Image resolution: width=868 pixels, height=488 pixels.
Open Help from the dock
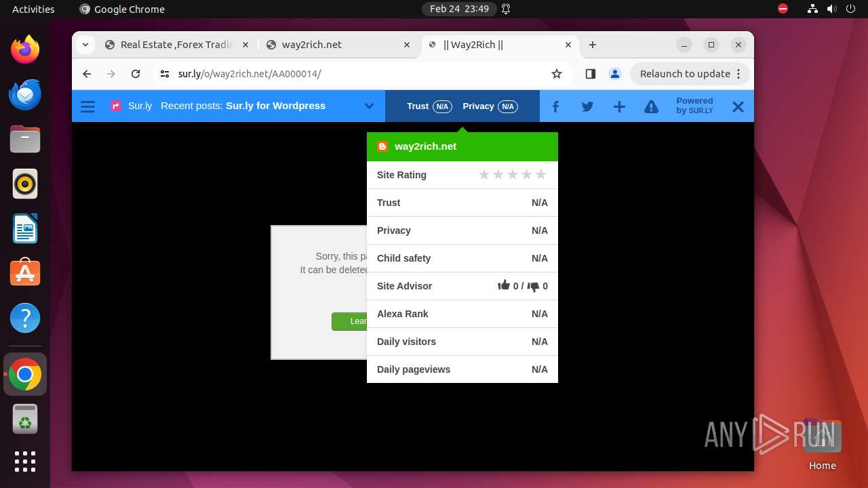click(x=25, y=318)
